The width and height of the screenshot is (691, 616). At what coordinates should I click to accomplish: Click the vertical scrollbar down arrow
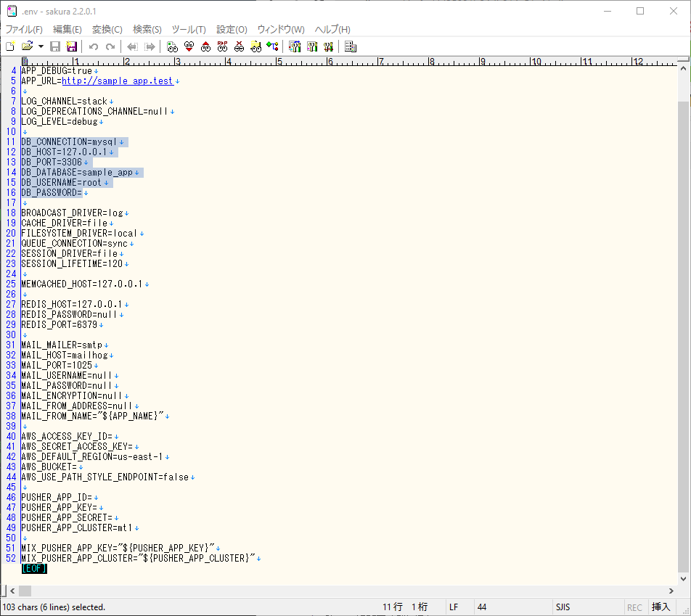point(683,579)
